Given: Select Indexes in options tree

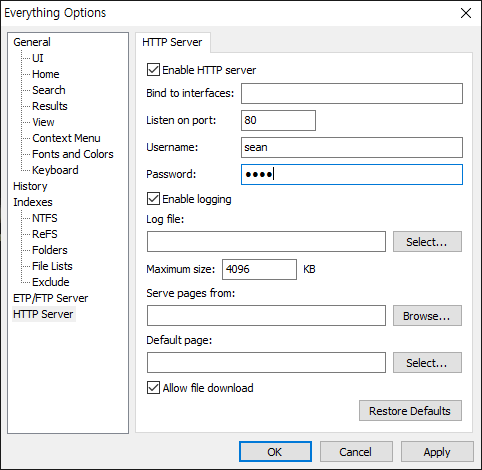Looking at the screenshot, I should point(33,202).
